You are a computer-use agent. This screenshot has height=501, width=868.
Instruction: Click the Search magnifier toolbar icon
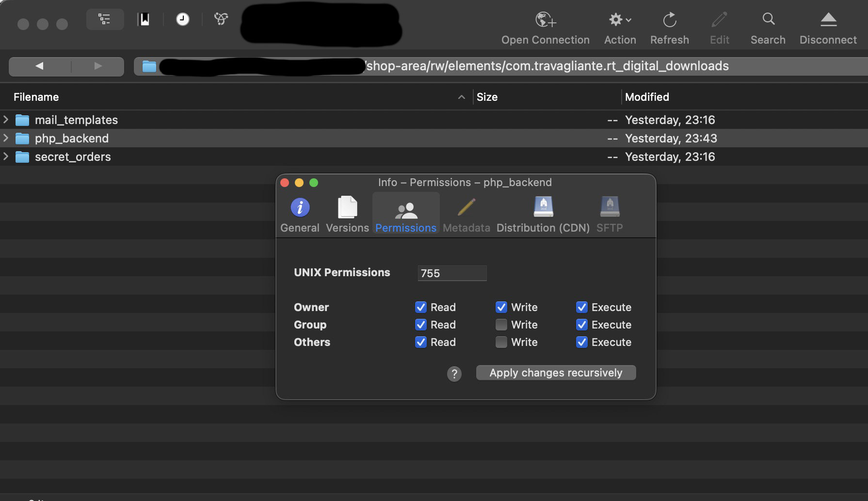(x=768, y=19)
